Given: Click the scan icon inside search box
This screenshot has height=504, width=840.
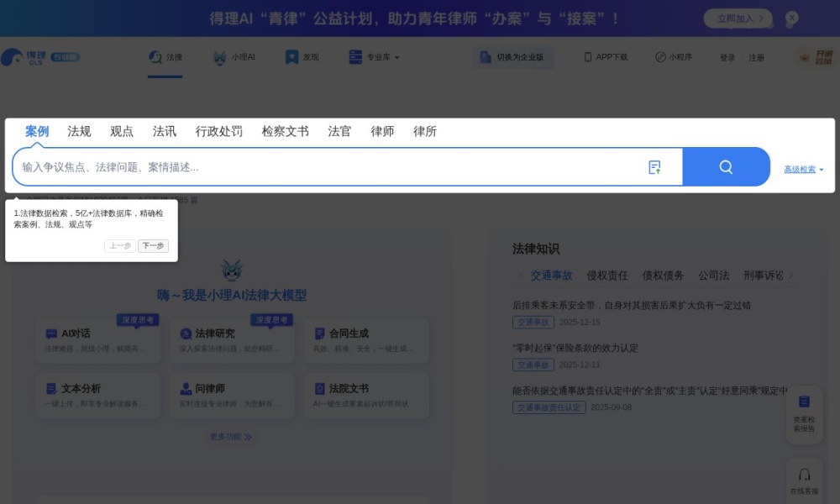Looking at the screenshot, I should point(654,166).
